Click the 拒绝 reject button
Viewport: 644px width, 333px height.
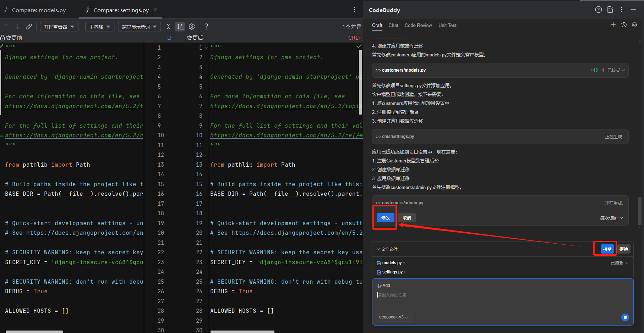pos(624,249)
